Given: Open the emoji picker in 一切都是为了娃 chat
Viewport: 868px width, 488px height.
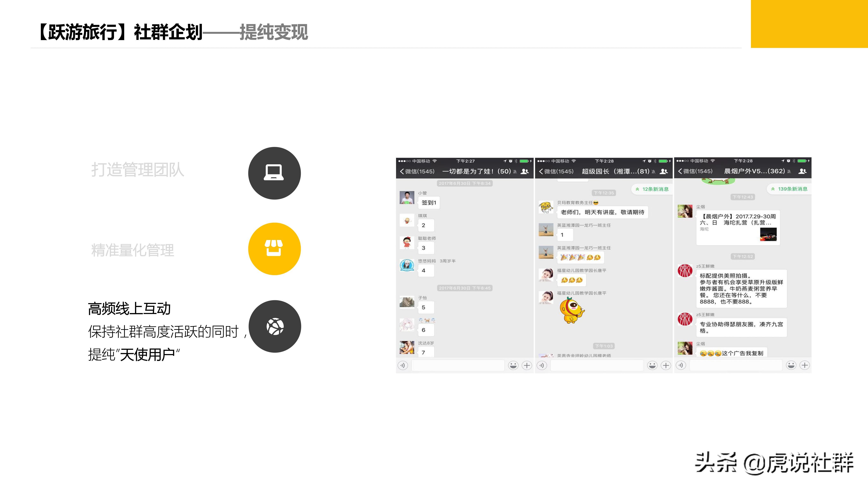Looking at the screenshot, I should pos(518,365).
